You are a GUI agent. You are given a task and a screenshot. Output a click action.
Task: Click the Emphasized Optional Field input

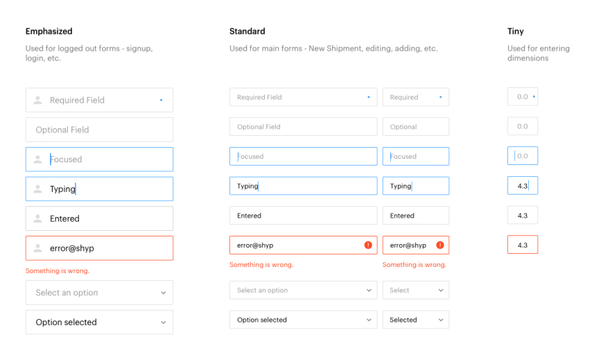tap(99, 130)
